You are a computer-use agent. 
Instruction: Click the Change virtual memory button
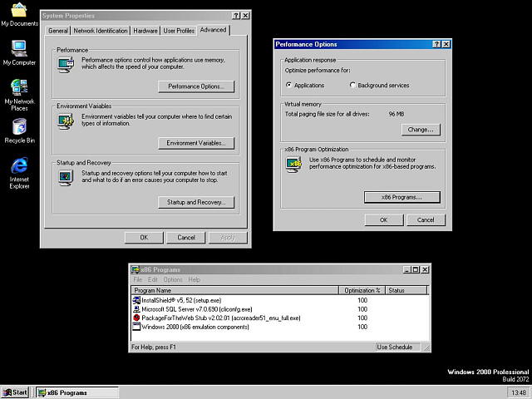click(x=421, y=130)
